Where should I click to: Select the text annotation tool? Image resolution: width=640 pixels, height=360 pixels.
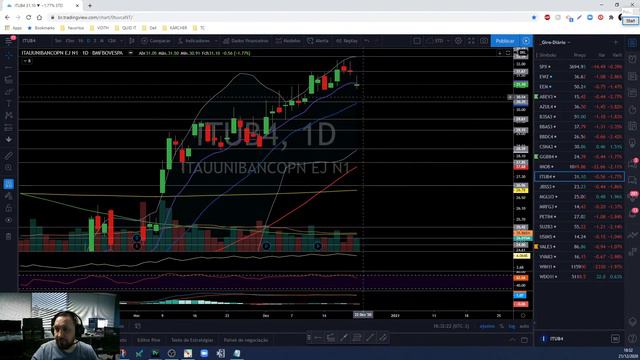click(9, 104)
